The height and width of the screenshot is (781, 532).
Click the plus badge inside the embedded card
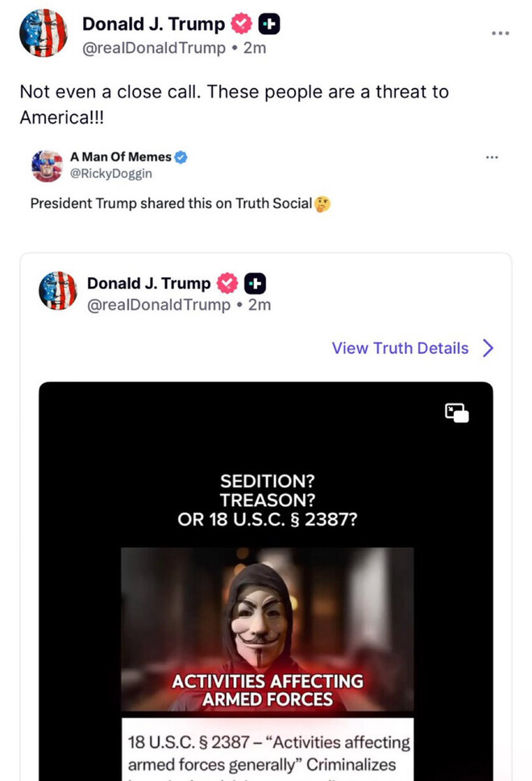255,284
